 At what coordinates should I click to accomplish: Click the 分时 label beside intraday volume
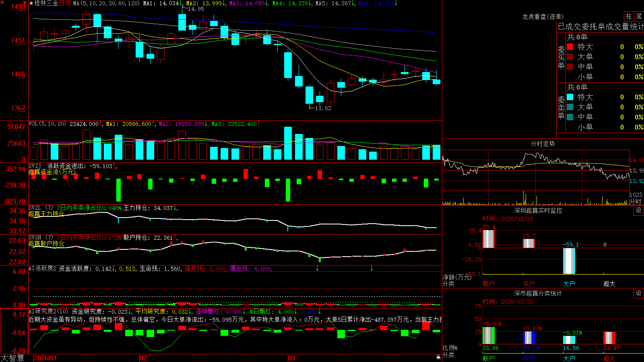(636, 202)
